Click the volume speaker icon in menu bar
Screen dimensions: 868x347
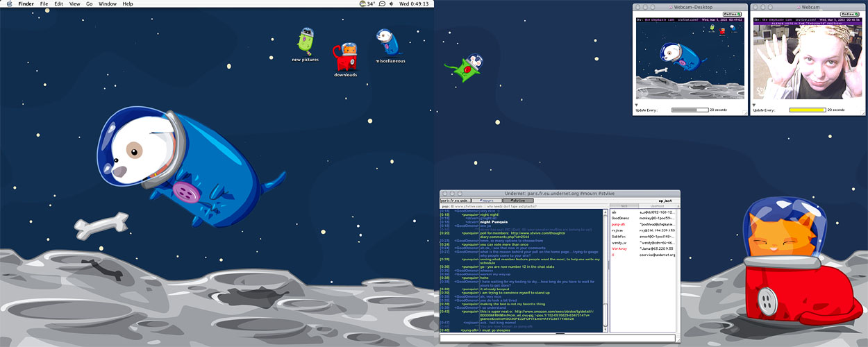pyautogui.click(x=391, y=3)
